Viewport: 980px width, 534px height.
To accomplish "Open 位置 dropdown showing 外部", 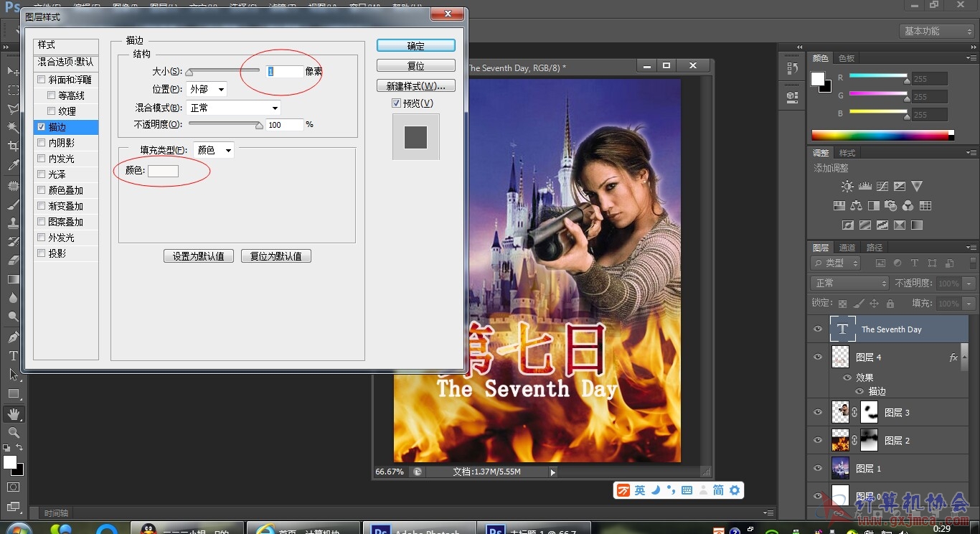I will (x=207, y=89).
